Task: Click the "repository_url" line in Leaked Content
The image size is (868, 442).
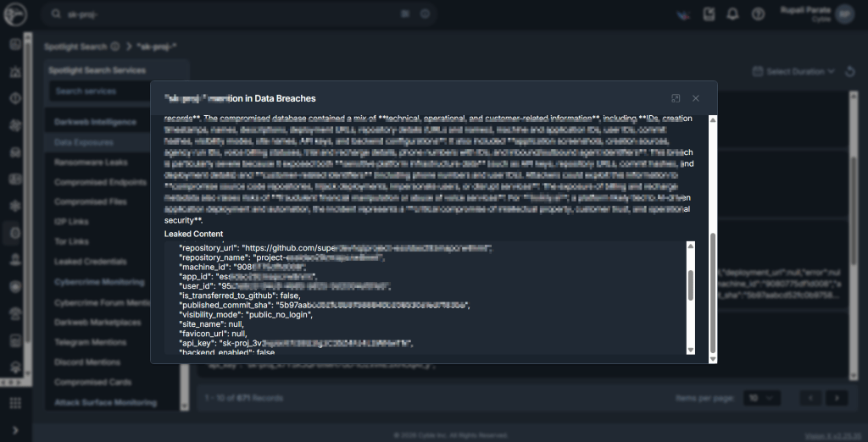Action: click(336, 248)
